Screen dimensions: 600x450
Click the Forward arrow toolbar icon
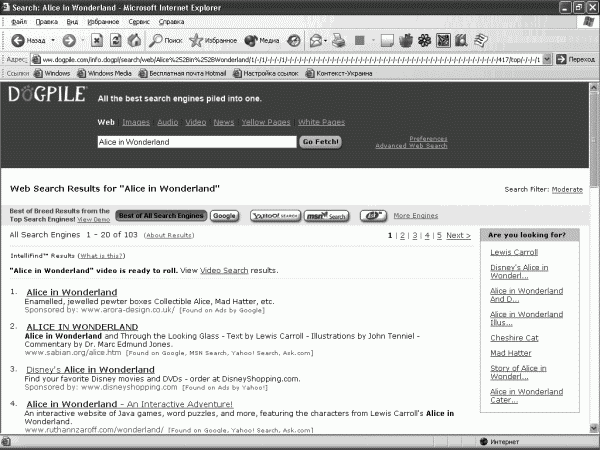[69, 40]
